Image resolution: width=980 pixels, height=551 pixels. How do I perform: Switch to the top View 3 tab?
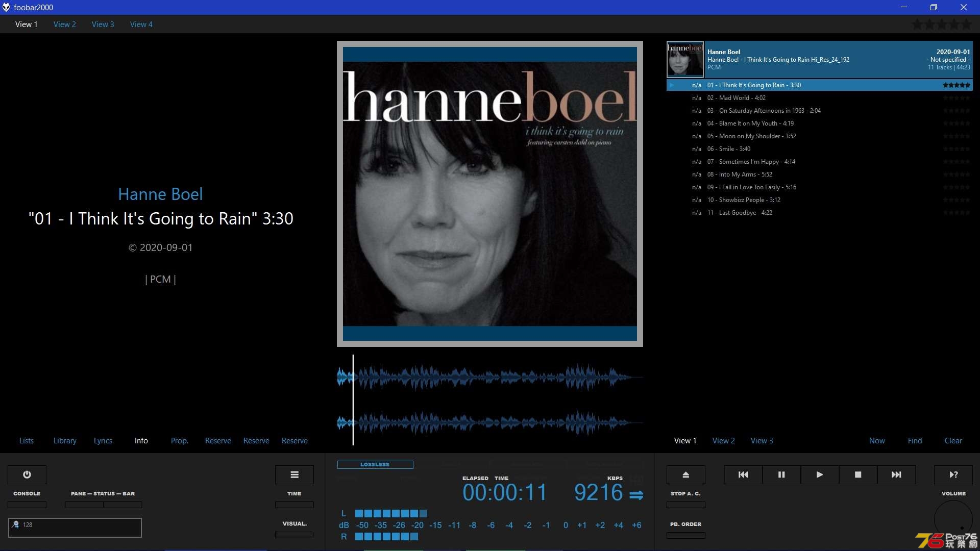103,24
